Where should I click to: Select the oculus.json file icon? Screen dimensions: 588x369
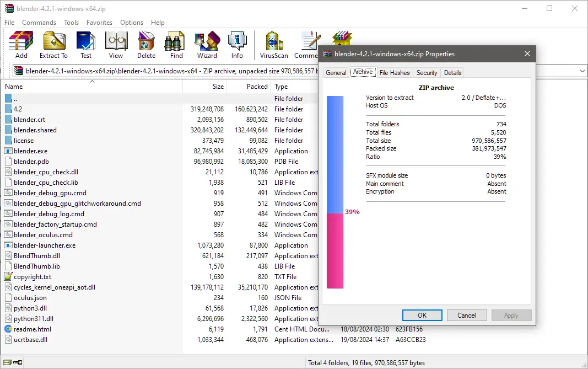8,298
